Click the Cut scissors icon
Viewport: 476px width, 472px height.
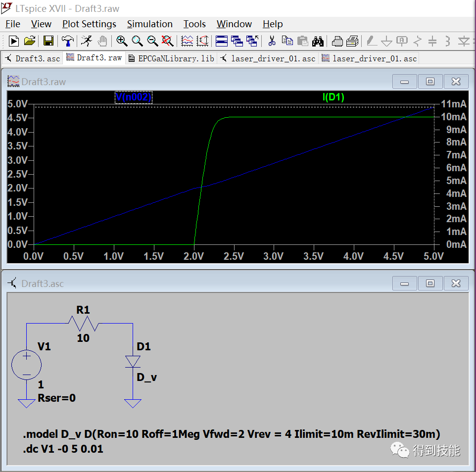(272, 41)
